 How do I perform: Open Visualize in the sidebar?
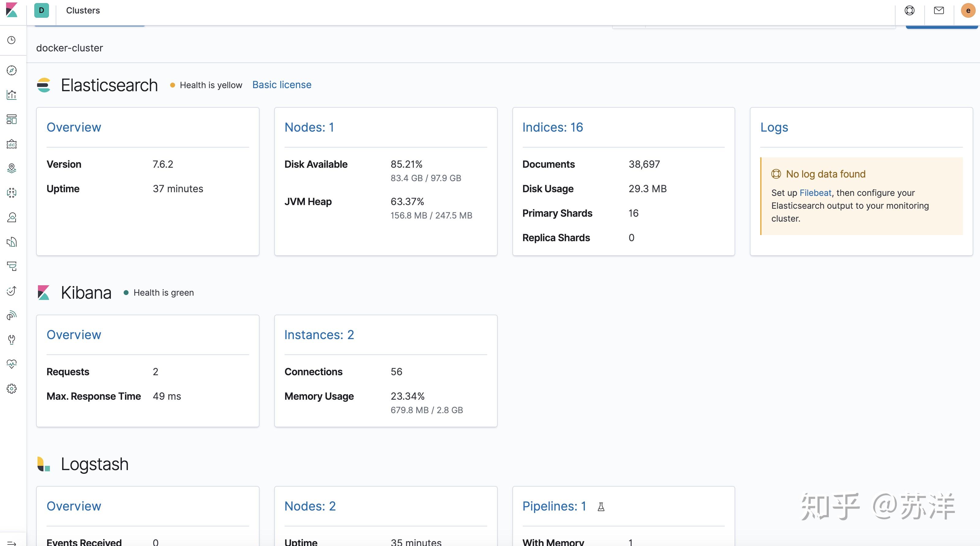tap(12, 95)
